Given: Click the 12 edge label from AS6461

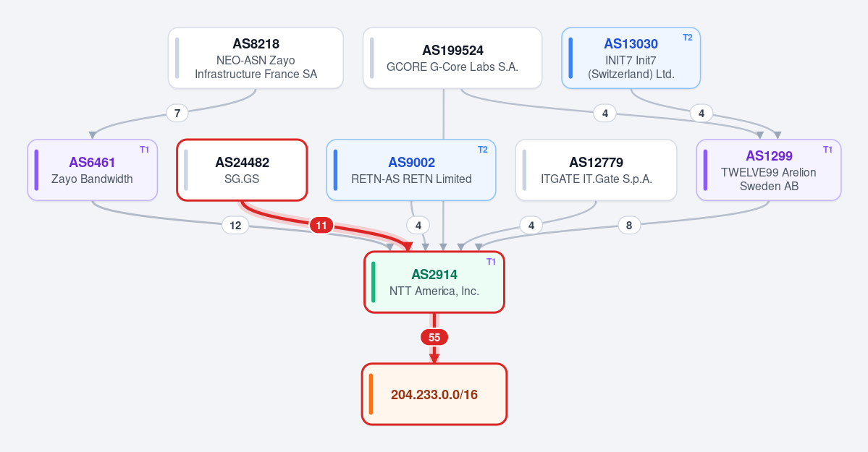Looking at the screenshot, I should coord(235,225).
